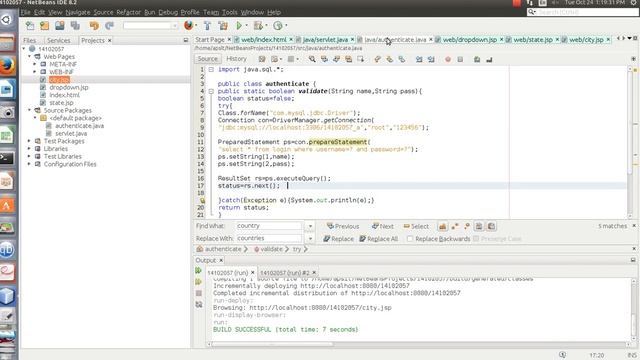Viewport: 640px width, 360px height.
Task: Click the Replace All button
Action: point(378,239)
